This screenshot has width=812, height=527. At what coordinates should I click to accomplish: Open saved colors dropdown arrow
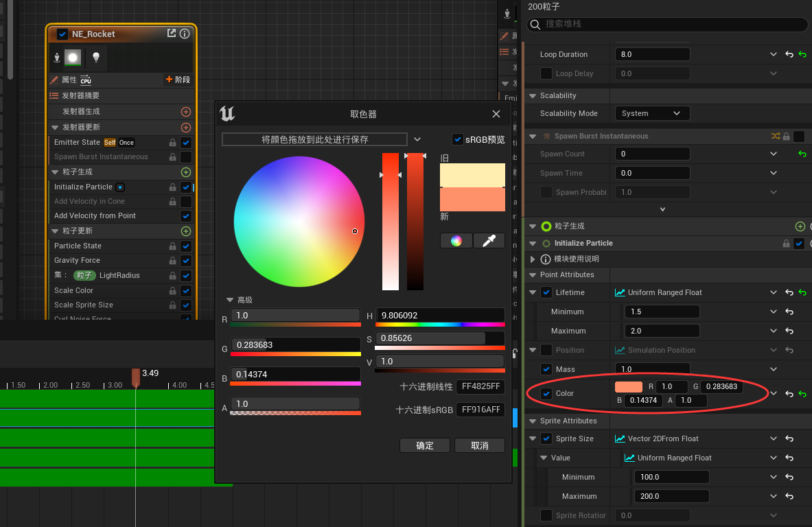417,139
